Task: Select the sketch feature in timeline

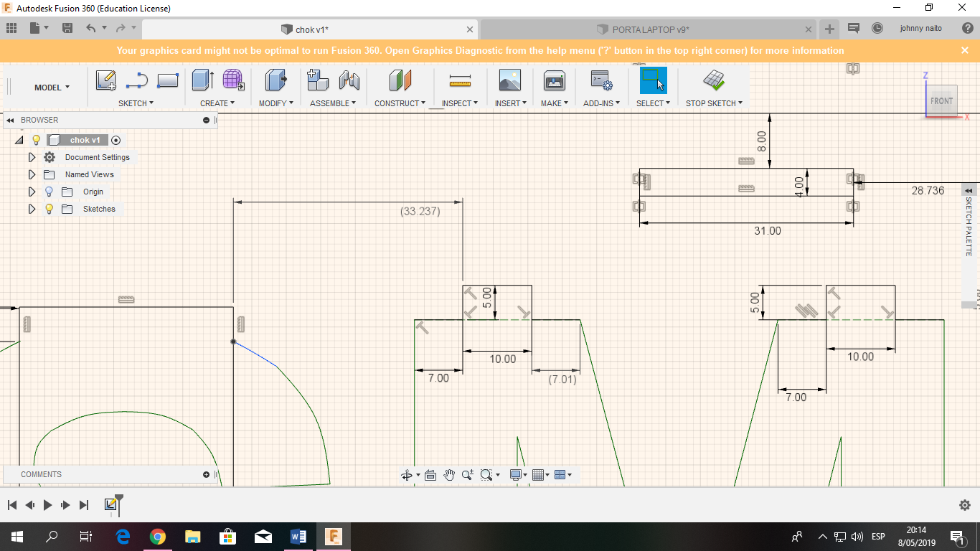Action: click(x=110, y=504)
